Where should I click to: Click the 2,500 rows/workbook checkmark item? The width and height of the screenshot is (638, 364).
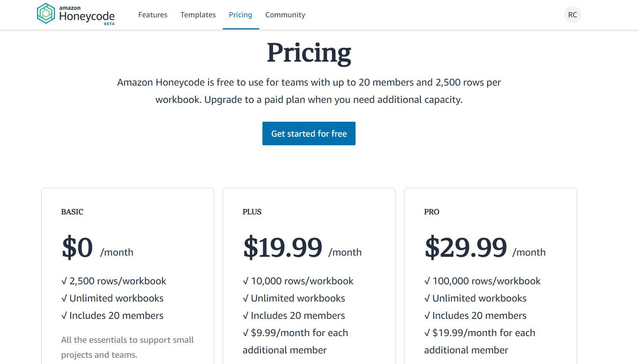114,281
